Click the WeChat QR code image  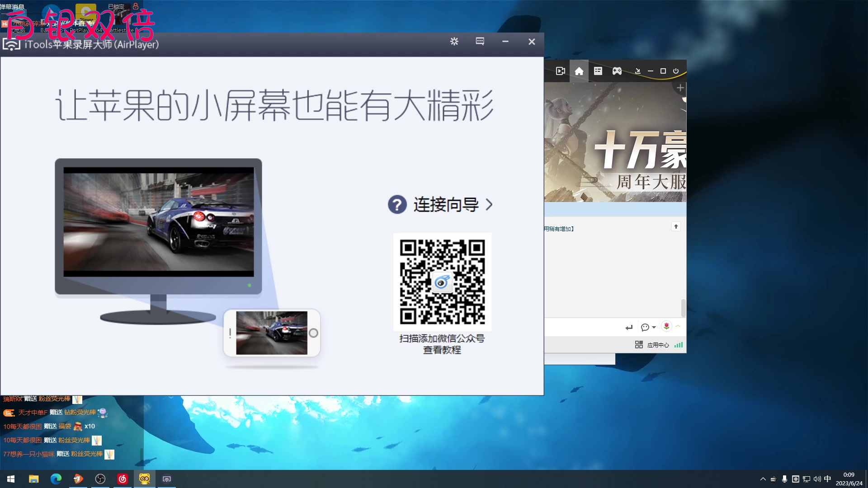[x=442, y=282]
